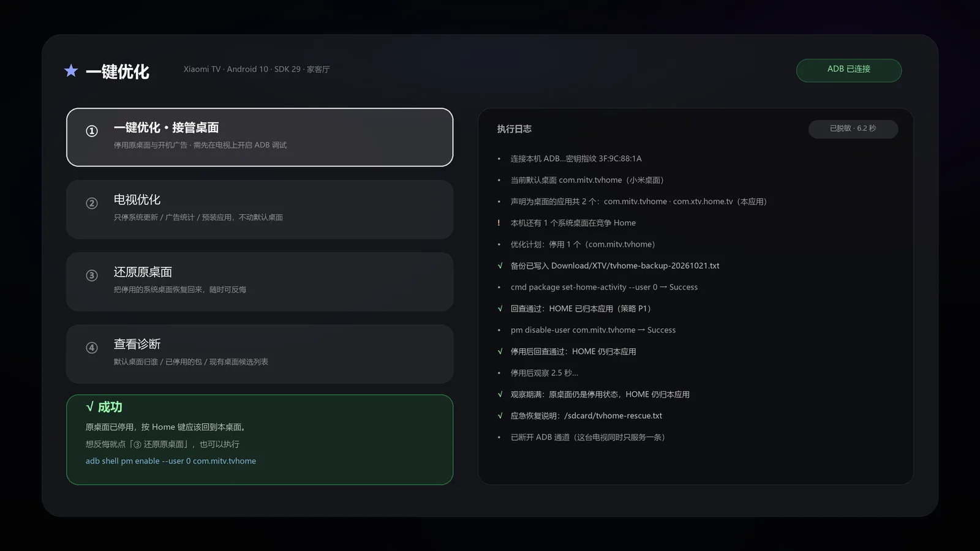Click the circled number 3 icon
Viewport: 980px width, 551px height.
click(x=92, y=275)
